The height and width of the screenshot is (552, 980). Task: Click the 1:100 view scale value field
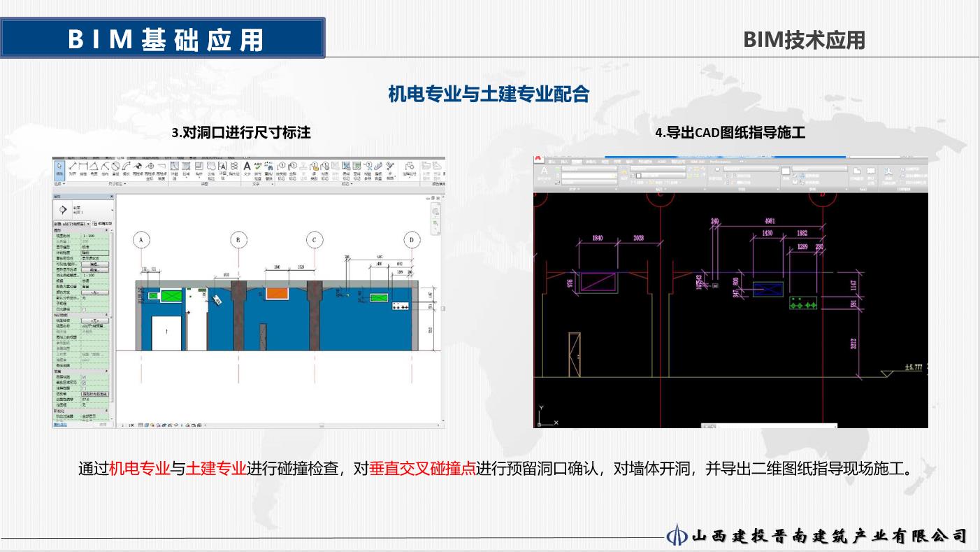(x=94, y=236)
